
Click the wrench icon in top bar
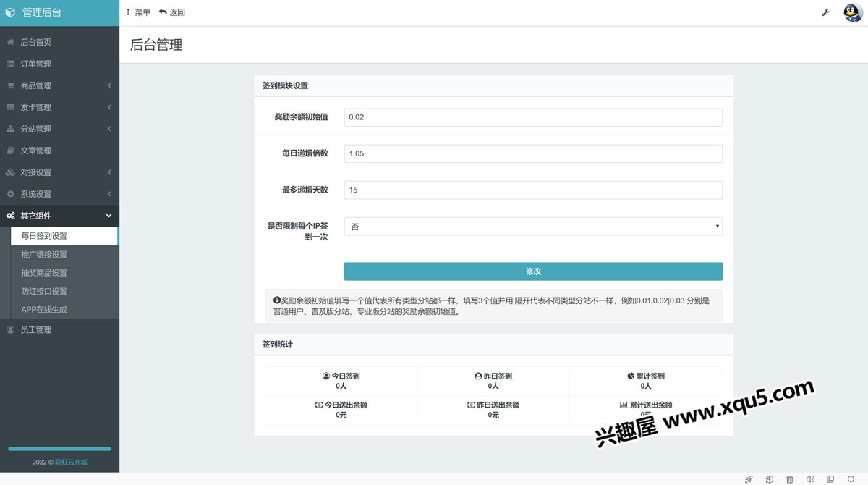(x=825, y=12)
